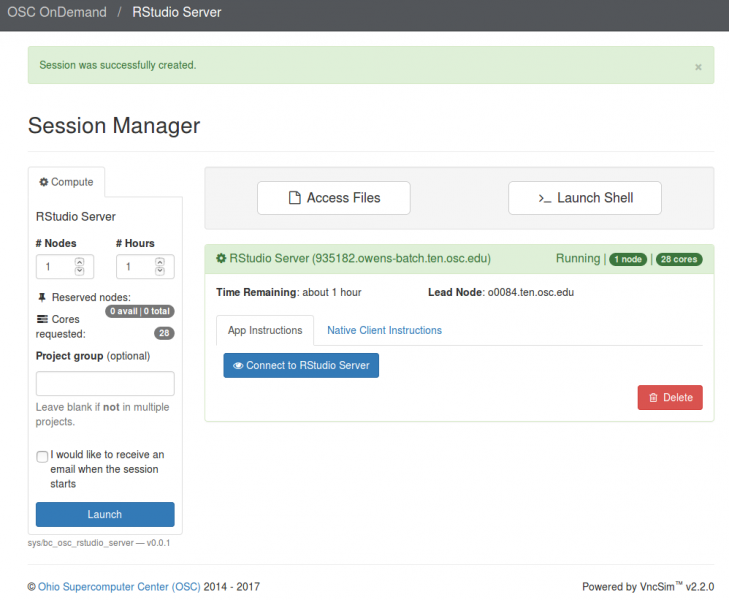This screenshot has width=729, height=600.
Task: Click the eye icon on Connect button
Action: click(238, 366)
